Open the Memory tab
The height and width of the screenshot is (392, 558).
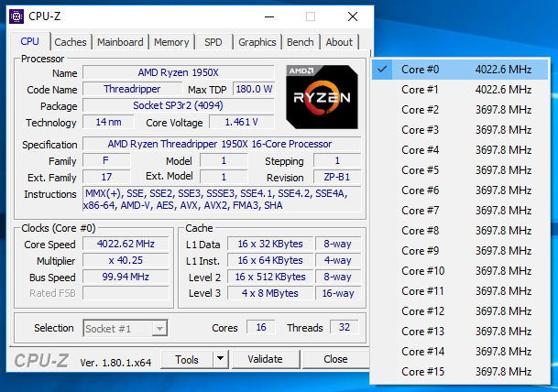tap(171, 42)
